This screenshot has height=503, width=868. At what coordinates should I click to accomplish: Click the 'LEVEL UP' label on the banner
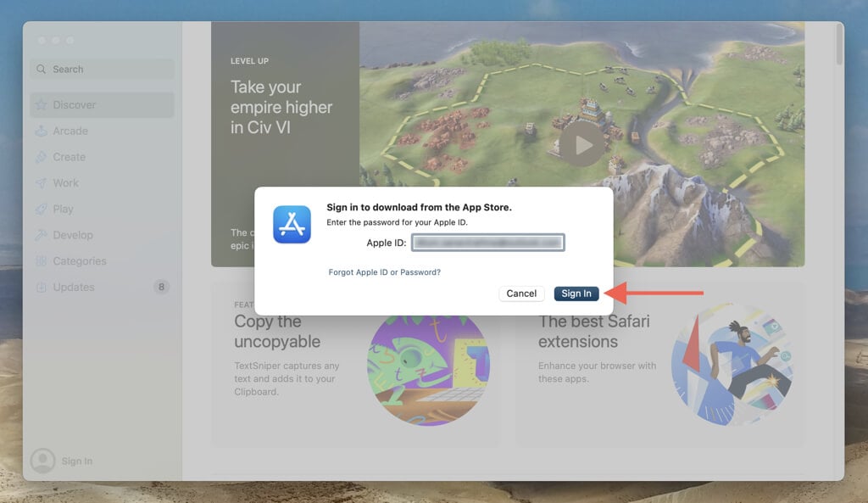[x=250, y=61]
